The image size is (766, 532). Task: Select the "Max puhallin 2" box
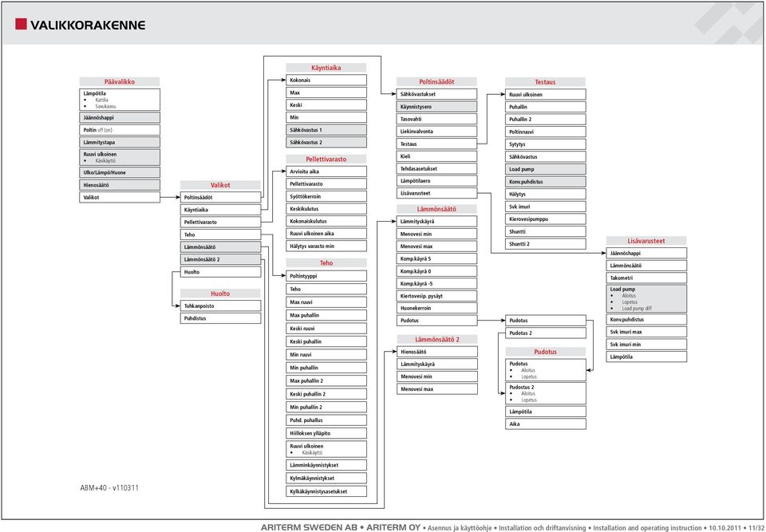(326, 380)
